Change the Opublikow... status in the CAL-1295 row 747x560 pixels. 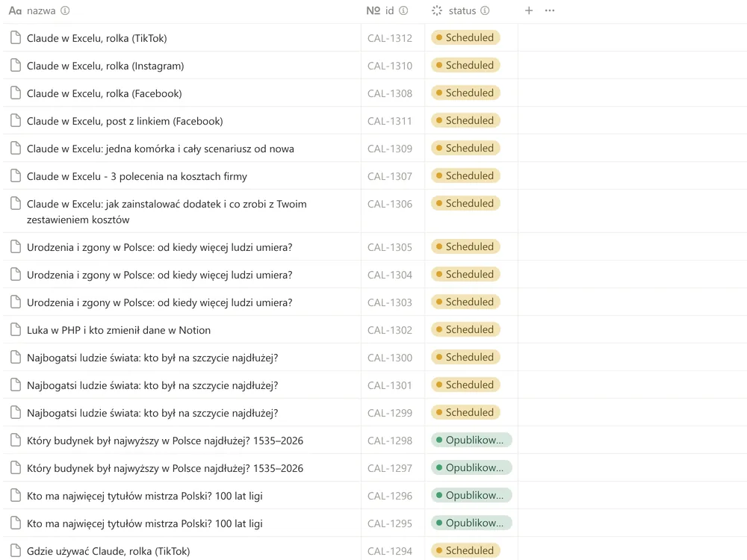pyautogui.click(x=471, y=523)
